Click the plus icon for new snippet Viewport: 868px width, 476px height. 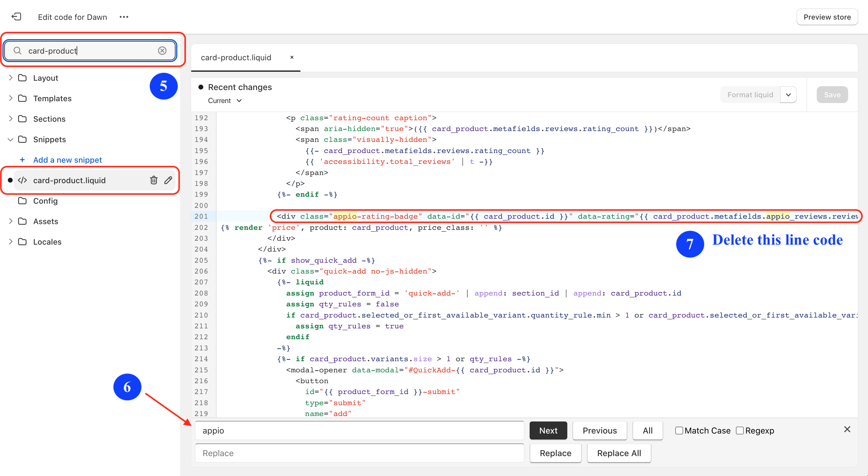point(22,160)
